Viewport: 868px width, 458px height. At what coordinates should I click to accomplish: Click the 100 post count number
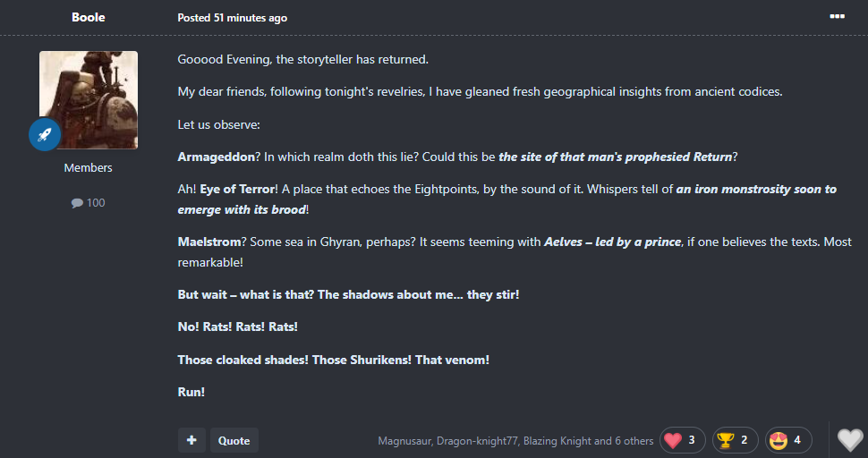(96, 203)
